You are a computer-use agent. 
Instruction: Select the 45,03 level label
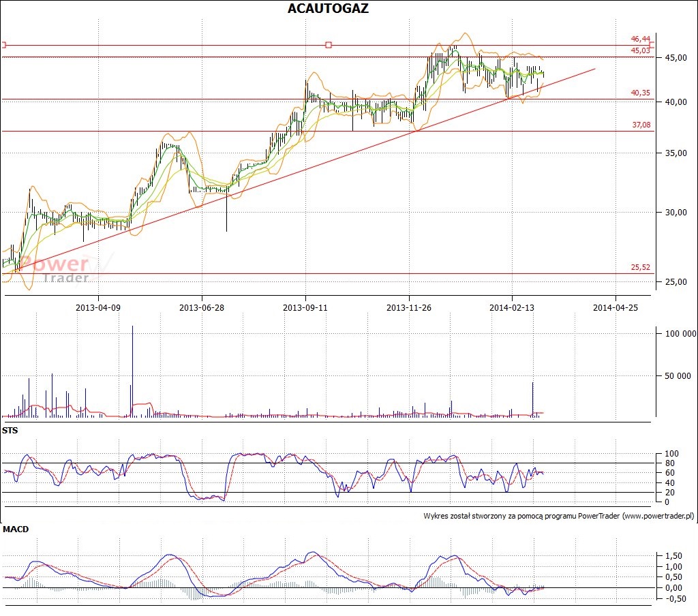(640, 50)
